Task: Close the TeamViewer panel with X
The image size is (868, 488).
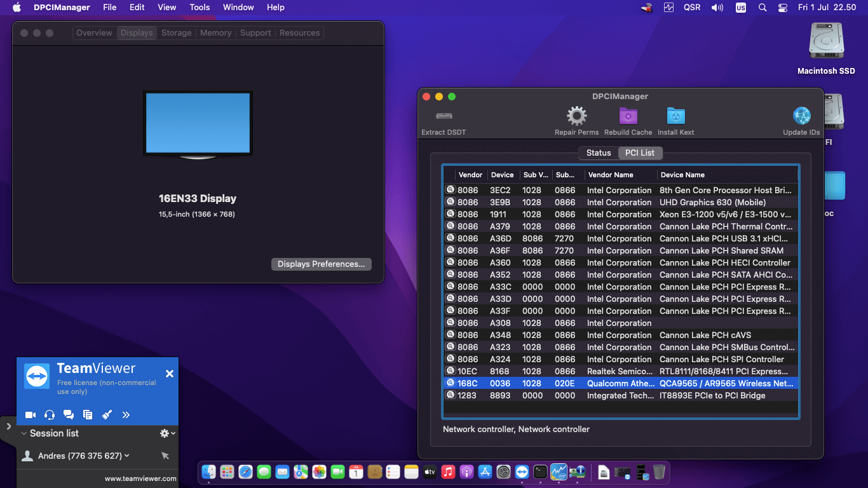Action: (170, 374)
